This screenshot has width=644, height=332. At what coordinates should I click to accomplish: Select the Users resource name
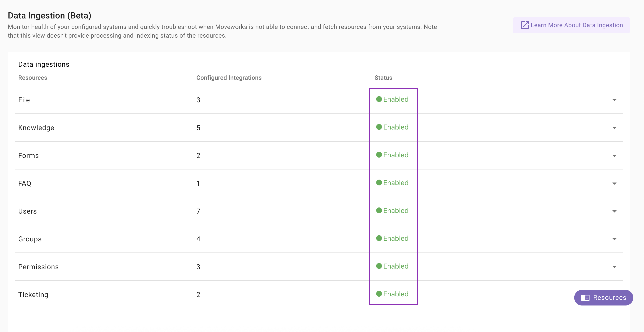[28, 211]
